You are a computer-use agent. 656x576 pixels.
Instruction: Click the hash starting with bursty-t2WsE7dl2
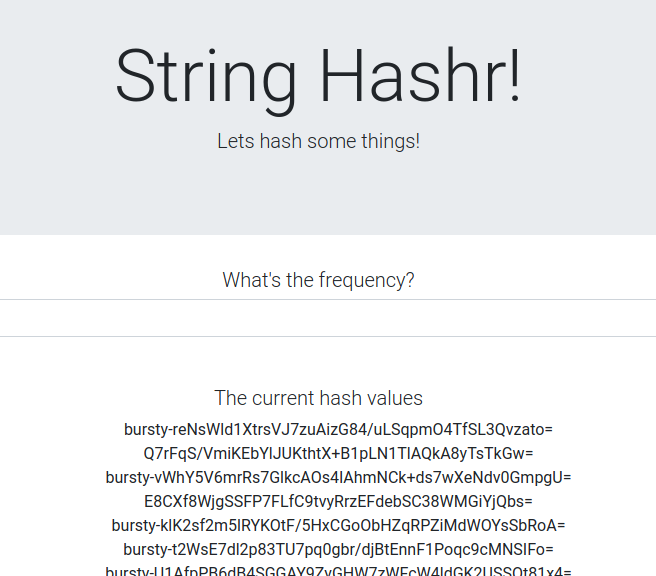pos(338,549)
